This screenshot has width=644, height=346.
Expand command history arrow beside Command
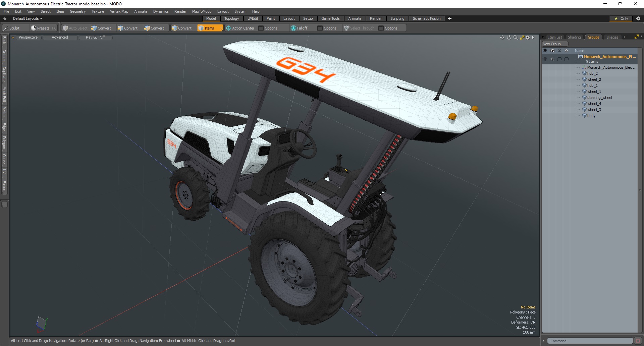tap(544, 341)
